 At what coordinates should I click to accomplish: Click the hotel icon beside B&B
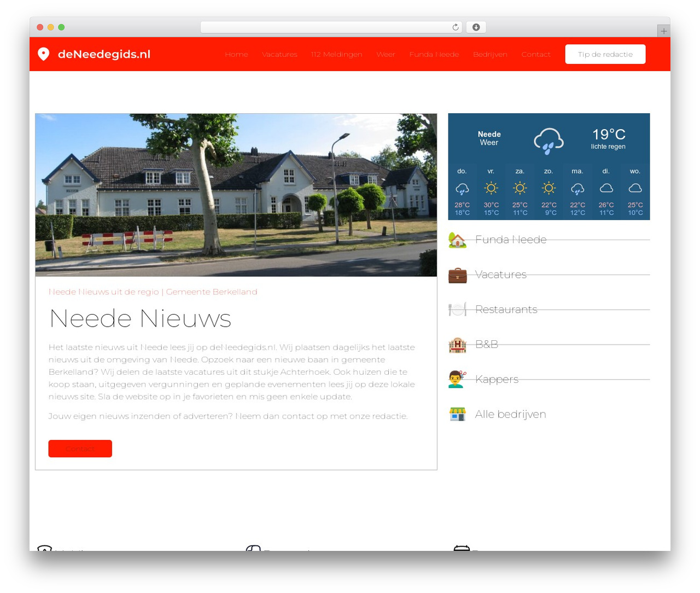tap(457, 345)
